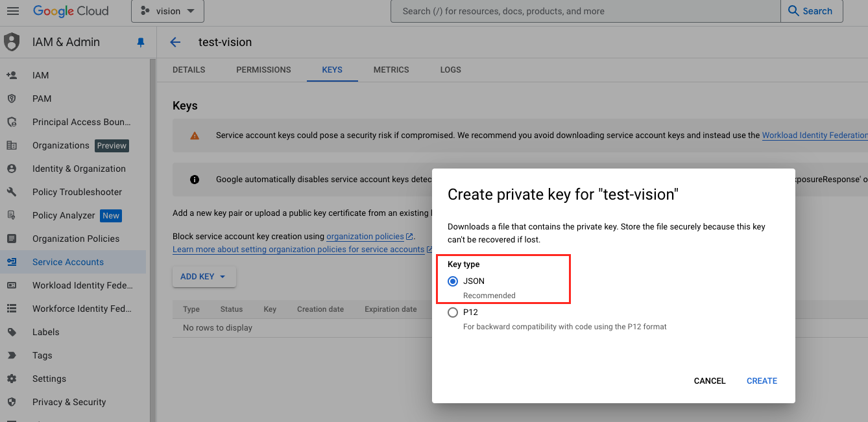This screenshot has height=422, width=868.
Task: Open the vision project selector dropdown
Action: [167, 11]
